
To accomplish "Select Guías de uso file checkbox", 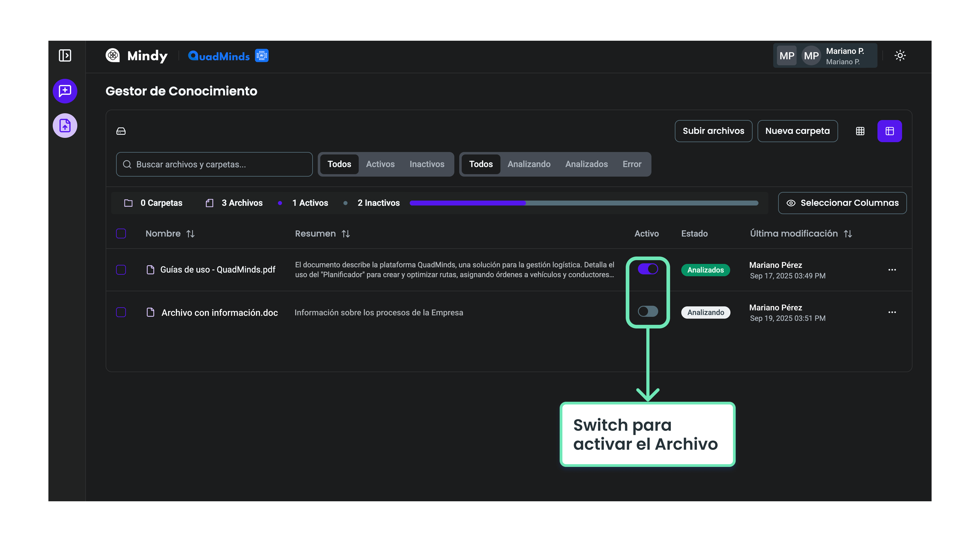I will [121, 270].
